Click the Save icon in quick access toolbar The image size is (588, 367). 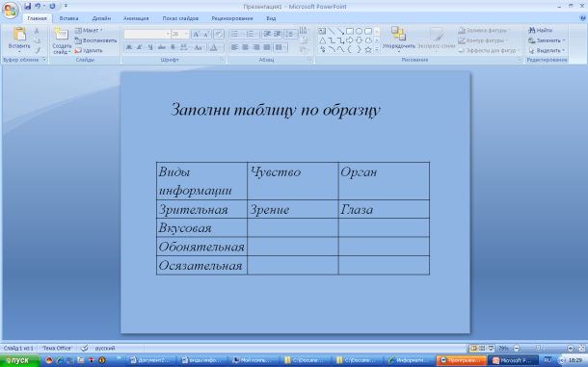(x=27, y=6)
